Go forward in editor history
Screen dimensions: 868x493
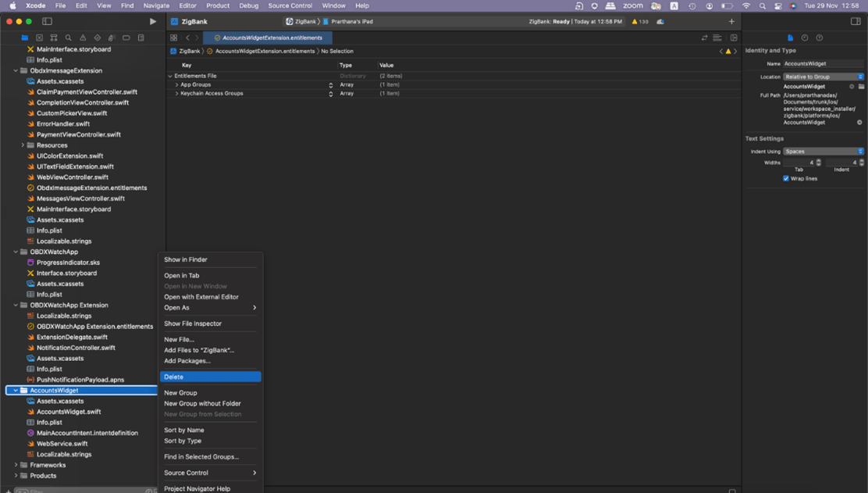pos(197,38)
